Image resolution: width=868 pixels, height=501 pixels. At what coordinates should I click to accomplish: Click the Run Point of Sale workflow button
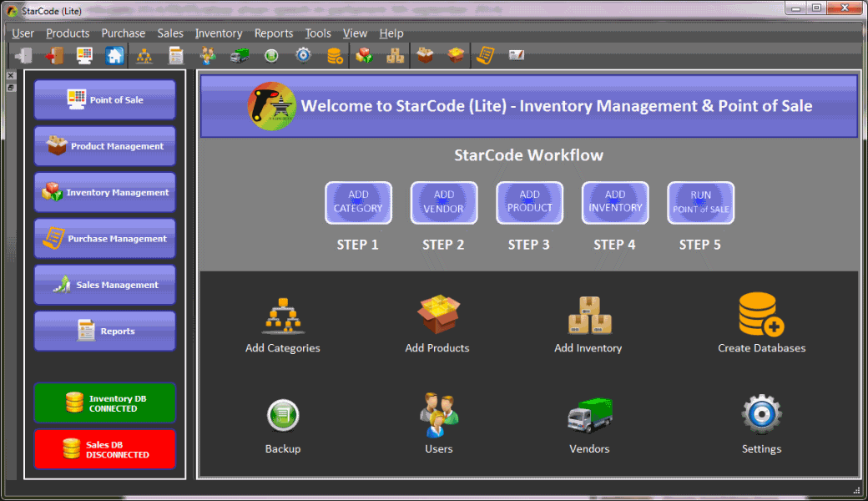click(701, 203)
